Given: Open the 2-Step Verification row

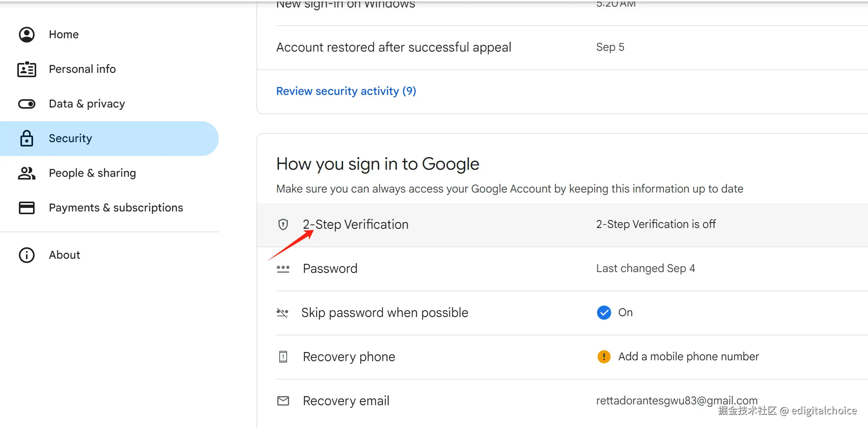Looking at the screenshot, I should (x=562, y=225).
